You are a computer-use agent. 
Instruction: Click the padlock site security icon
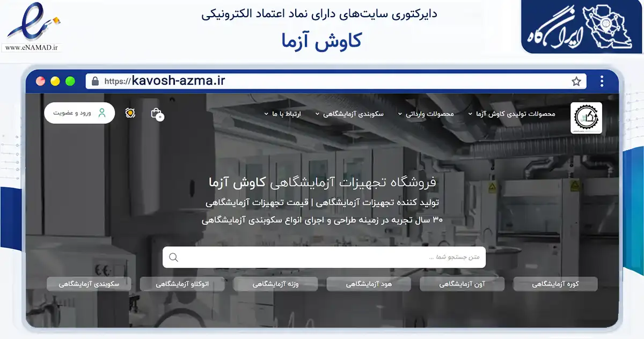[x=96, y=81]
